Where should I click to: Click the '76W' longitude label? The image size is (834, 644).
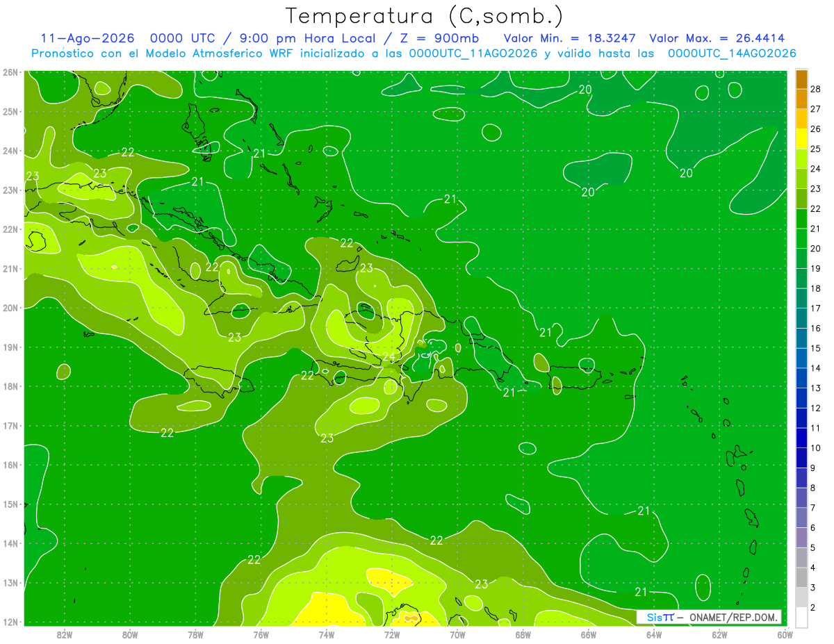(x=261, y=634)
